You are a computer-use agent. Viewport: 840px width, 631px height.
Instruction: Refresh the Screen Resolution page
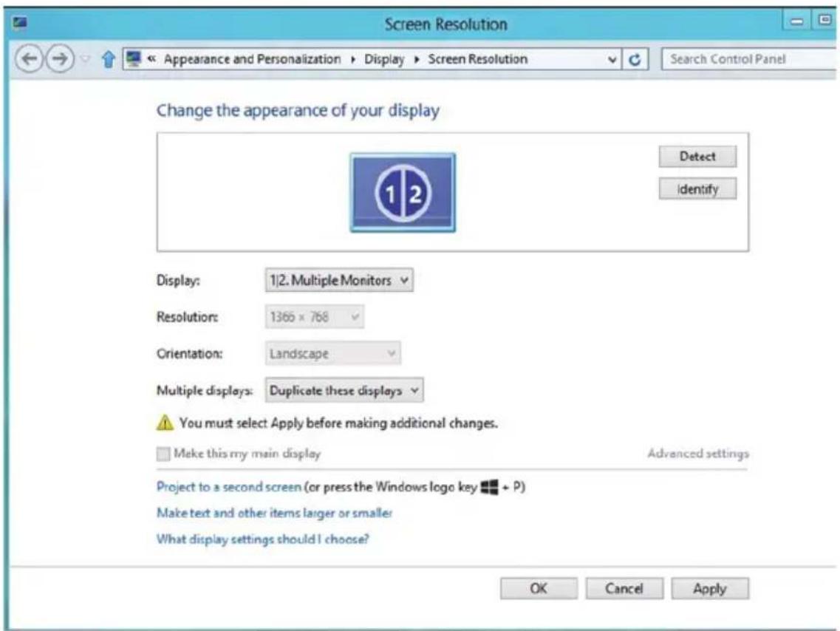click(x=635, y=59)
